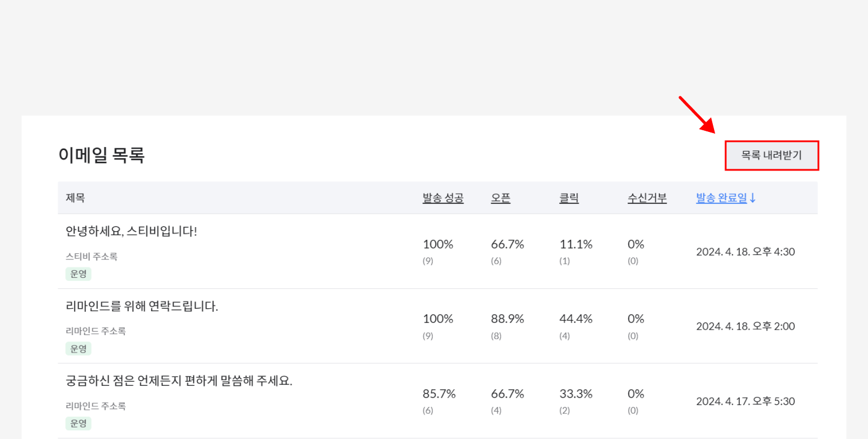Image resolution: width=868 pixels, height=439 pixels.
Task: Toggle 발송 완료일 sort order
Action: [721, 198]
